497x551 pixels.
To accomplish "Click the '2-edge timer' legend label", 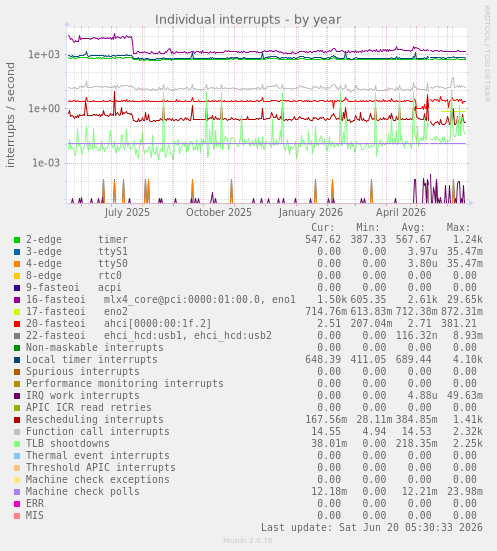I will click(x=77, y=240).
